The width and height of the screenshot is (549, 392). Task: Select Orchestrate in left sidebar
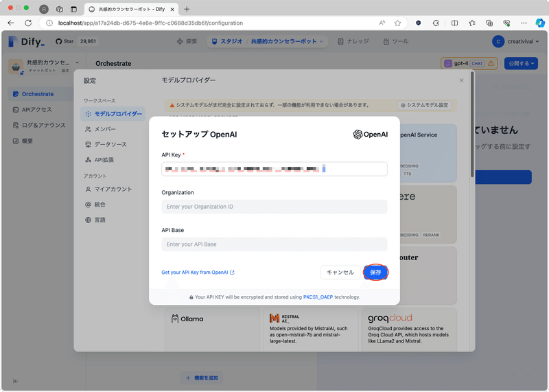(40, 94)
